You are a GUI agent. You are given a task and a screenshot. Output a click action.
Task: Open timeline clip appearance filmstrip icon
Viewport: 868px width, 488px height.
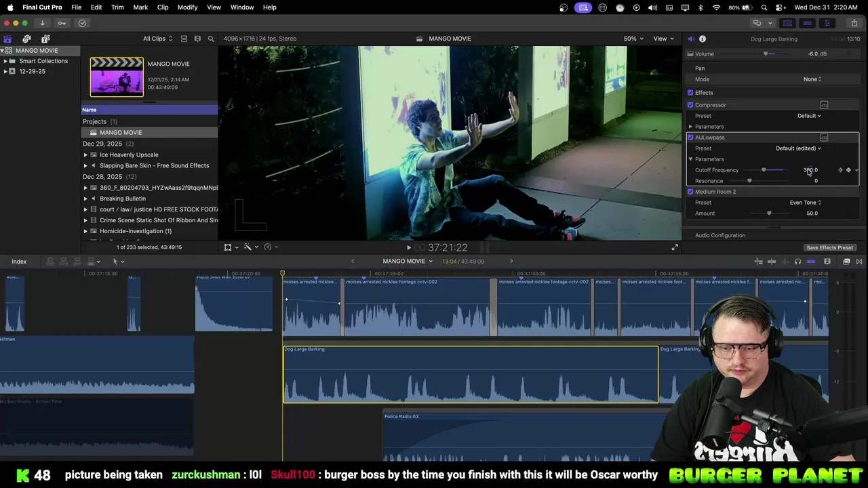tap(827, 262)
